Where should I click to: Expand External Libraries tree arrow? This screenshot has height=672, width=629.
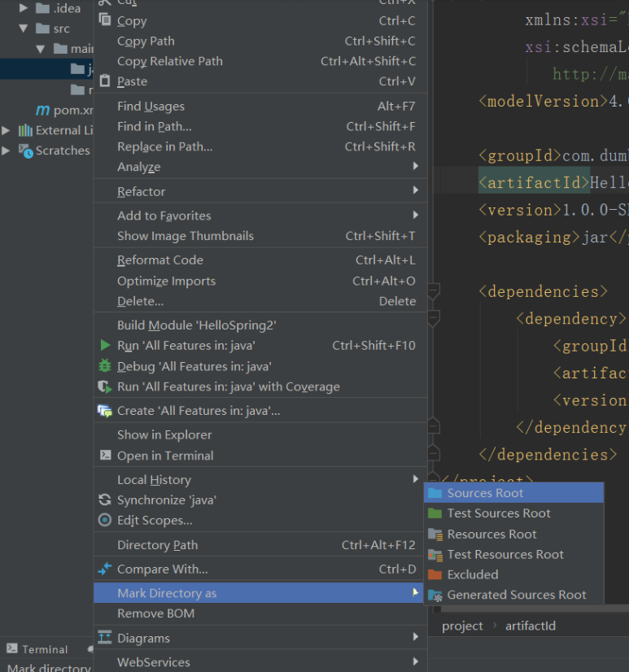point(6,130)
